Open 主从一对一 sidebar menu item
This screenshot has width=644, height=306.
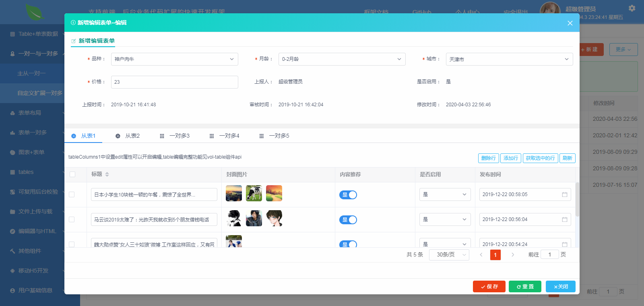pos(32,74)
